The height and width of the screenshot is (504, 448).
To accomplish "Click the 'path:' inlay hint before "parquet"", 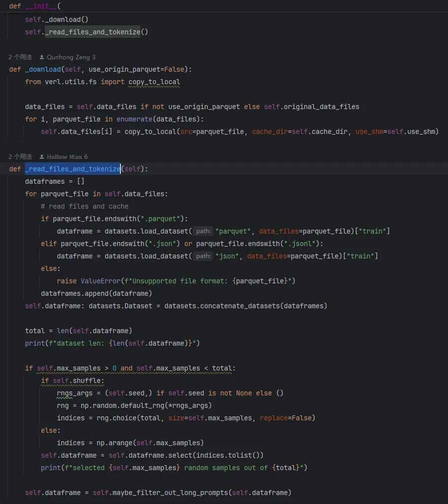I will (203, 231).
